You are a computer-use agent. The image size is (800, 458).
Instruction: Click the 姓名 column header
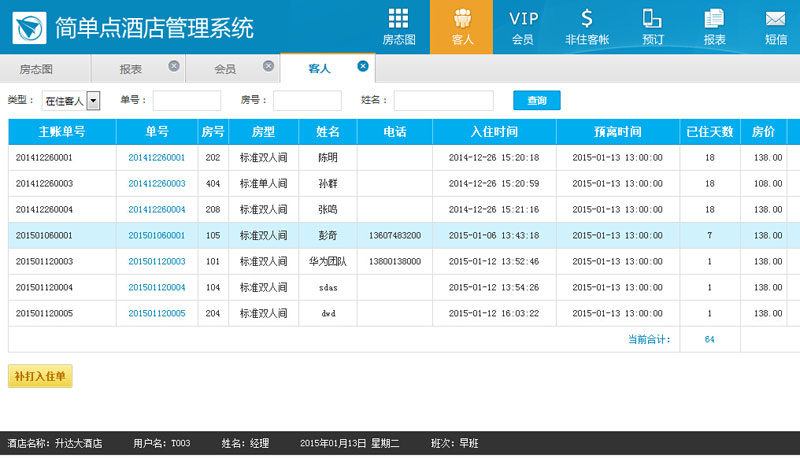(328, 132)
